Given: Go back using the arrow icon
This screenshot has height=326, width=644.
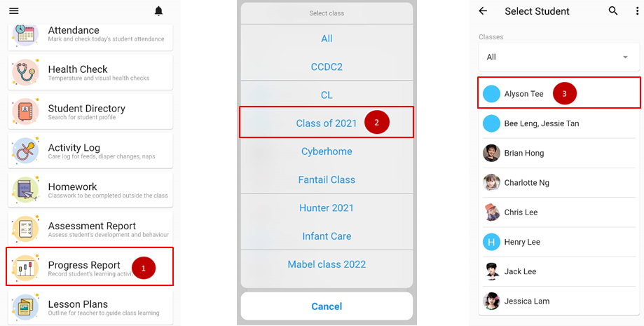Looking at the screenshot, I should (x=483, y=11).
